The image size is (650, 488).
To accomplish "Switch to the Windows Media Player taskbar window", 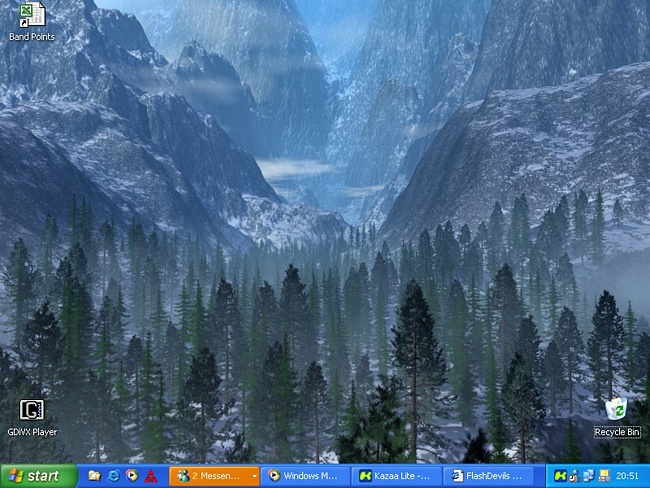I will click(305, 476).
